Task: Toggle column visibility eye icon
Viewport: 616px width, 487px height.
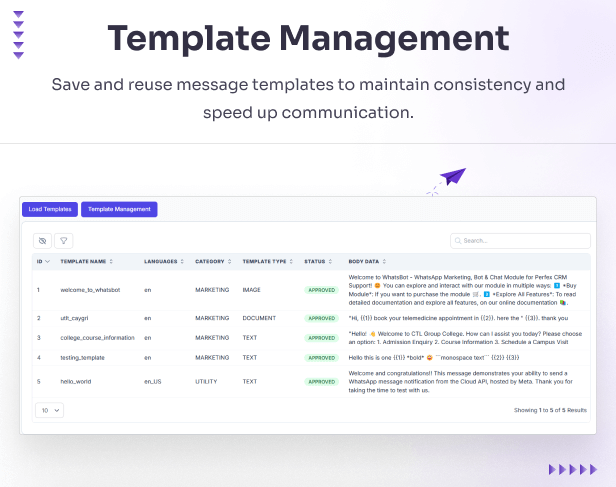Action: [42, 241]
